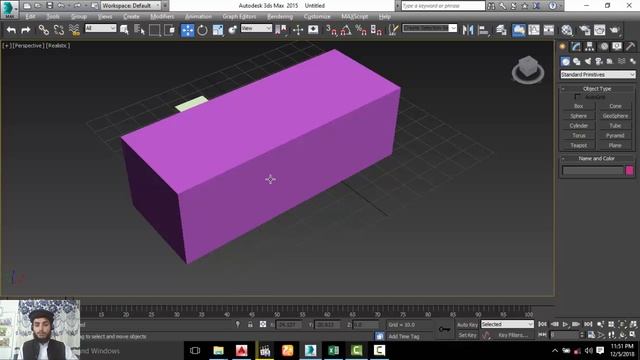Toggle 3D Snaps on the toolbar
The height and width of the screenshot is (360, 640).
(331, 30)
